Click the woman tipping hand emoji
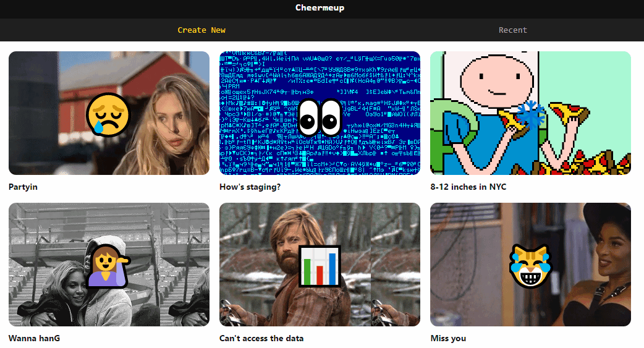This screenshot has height=348, width=644. (108, 266)
